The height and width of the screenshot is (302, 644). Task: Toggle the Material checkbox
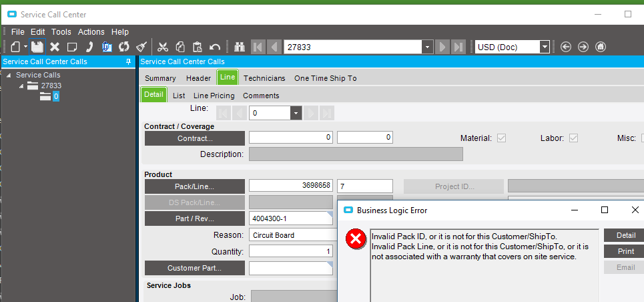click(x=501, y=138)
